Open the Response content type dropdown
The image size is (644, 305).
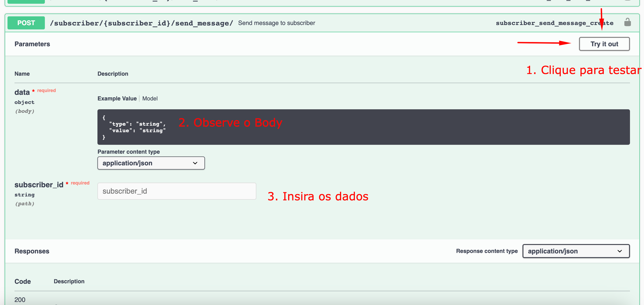click(x=576, y=251)
